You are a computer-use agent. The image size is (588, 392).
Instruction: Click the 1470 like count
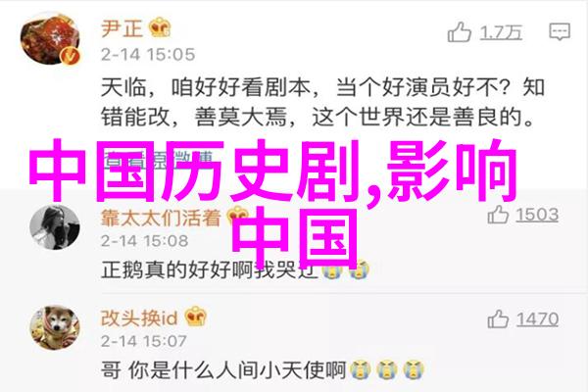[537, 319]
